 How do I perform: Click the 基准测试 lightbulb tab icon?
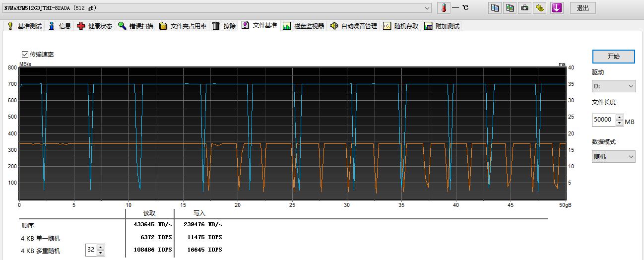[10, 26]
